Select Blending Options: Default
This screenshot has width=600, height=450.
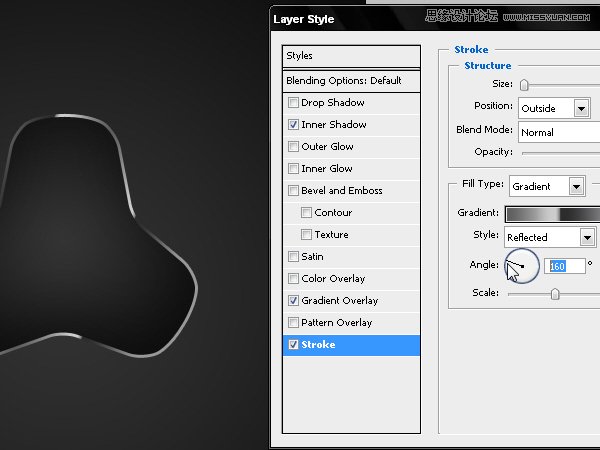351,81
